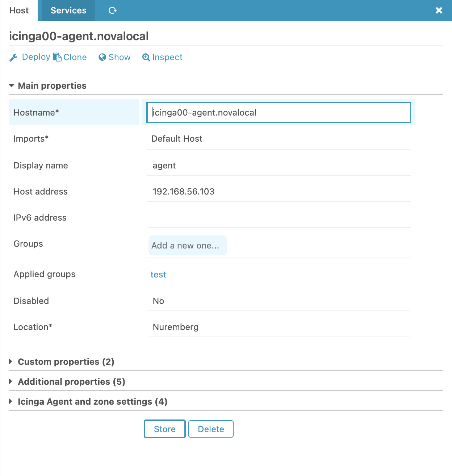This screenshot has width=452, height=476.
Task: Click the Deploy wrench icon
Action: click(14, 57)
